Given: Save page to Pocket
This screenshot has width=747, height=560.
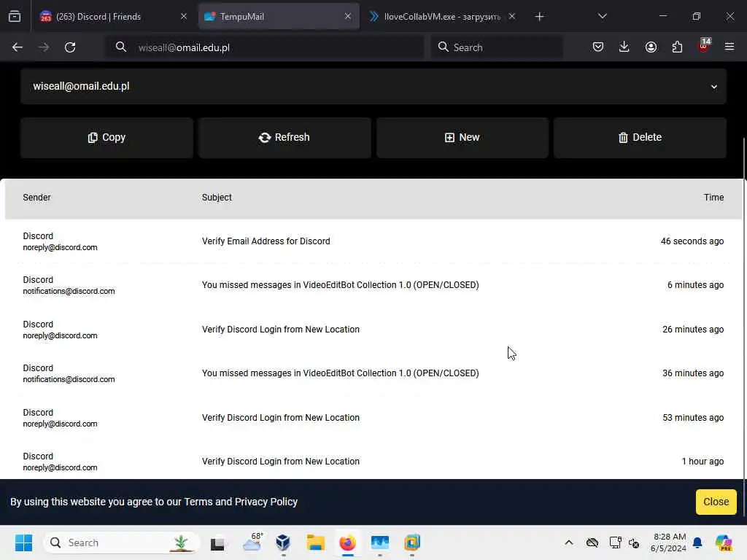Looking at the screenshot, I should [598, 47].
